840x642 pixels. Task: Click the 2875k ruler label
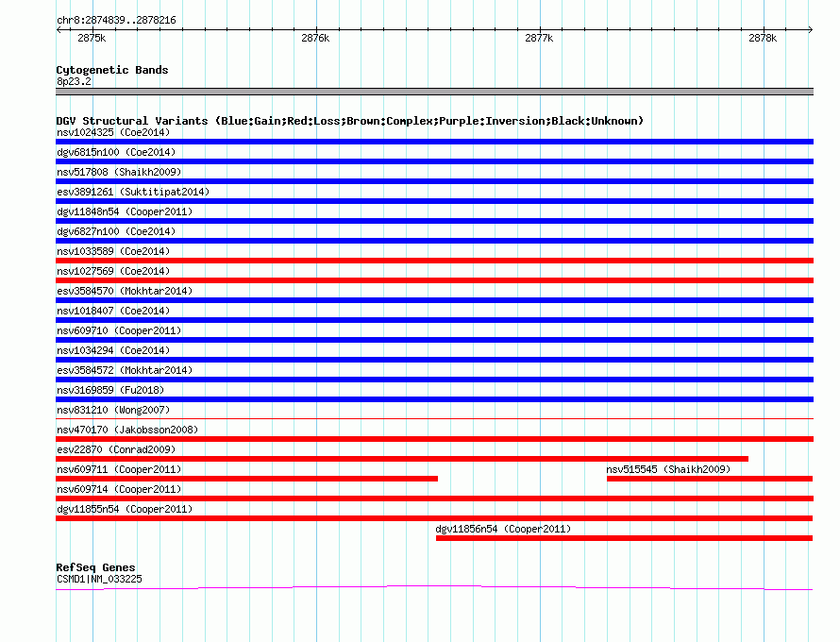coord(92,38)
